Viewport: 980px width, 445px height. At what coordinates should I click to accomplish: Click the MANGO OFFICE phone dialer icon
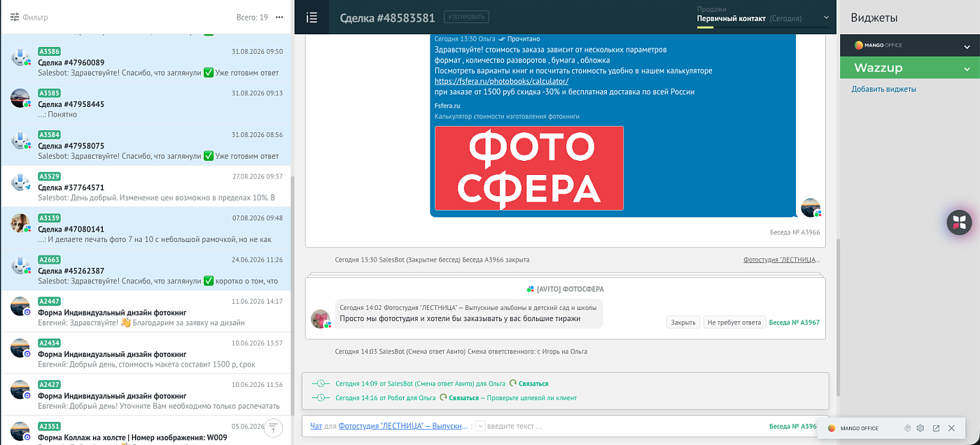click(907, 428)
